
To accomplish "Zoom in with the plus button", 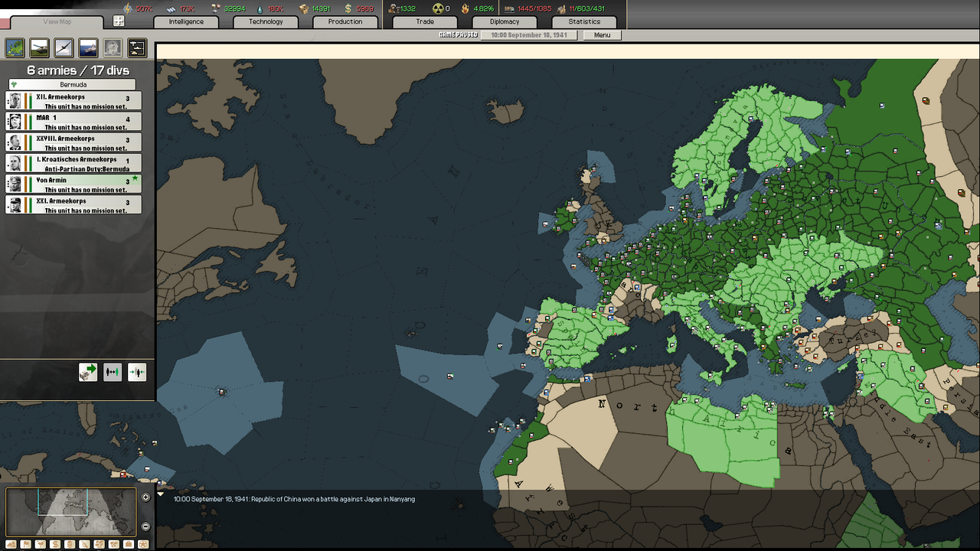I will pos(145,497).
